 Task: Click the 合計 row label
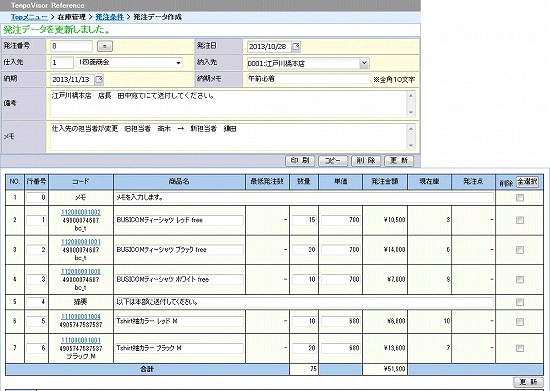pyautogui.click(x=147, y=369)
